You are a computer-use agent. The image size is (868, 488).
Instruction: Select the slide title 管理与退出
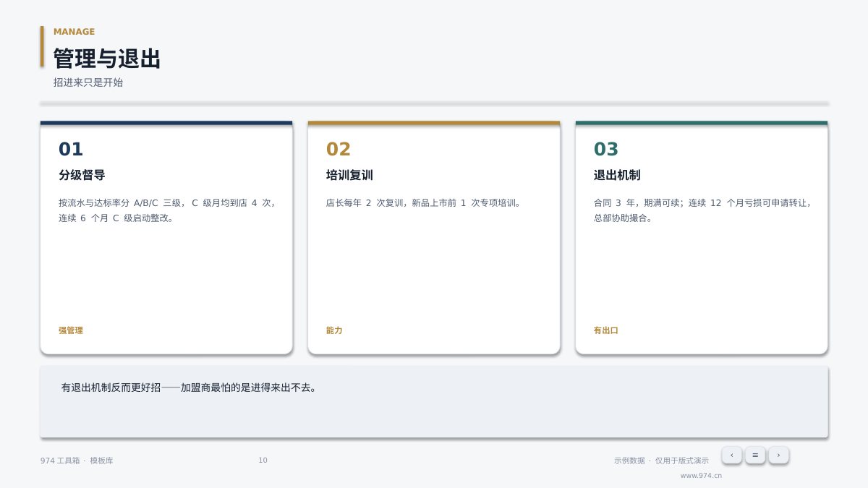107,59
